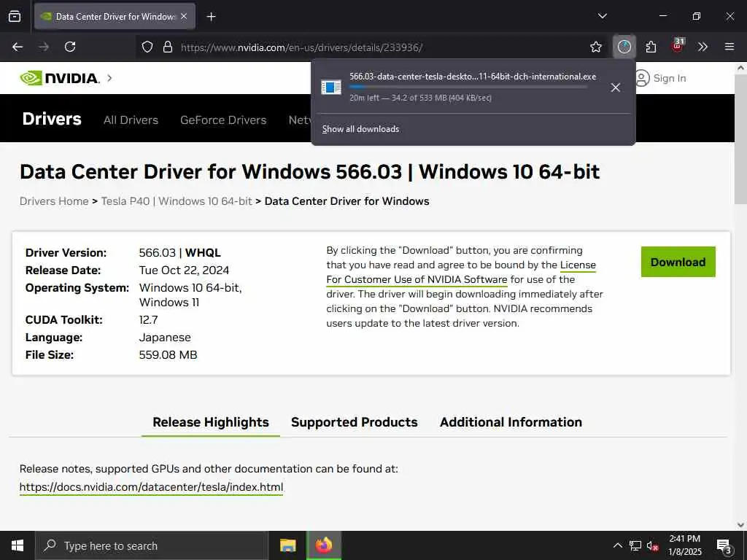Click the Firefox taskbar icon
This screenshot has width=747, height=560.
(x=323, y=545)
